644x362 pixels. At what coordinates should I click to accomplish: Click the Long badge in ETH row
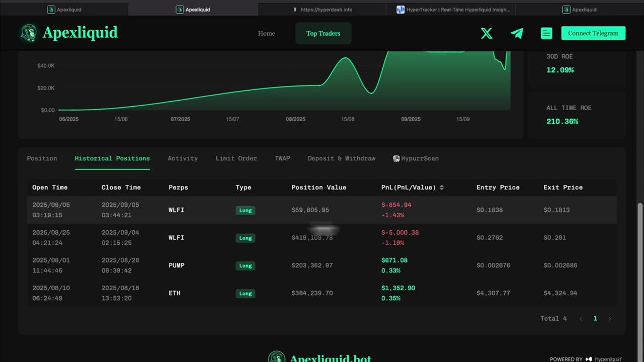(246, 294)
